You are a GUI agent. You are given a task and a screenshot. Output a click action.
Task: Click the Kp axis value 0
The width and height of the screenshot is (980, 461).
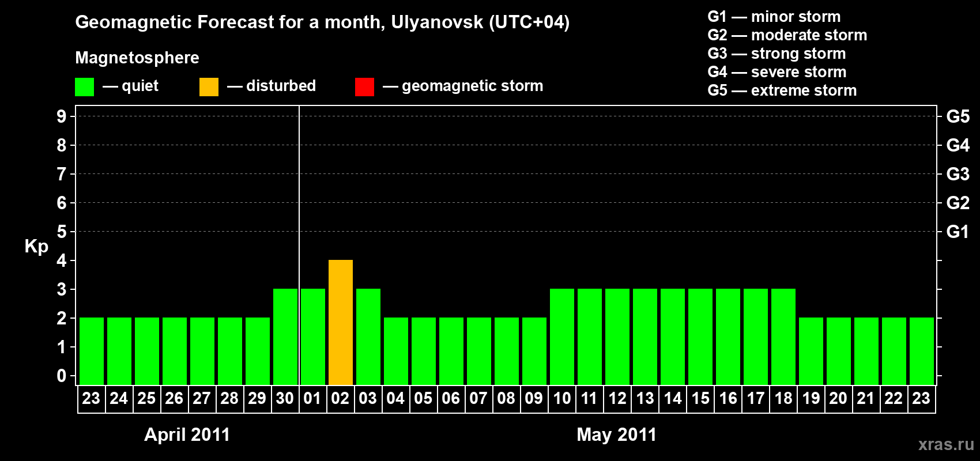tap(62, 376)
